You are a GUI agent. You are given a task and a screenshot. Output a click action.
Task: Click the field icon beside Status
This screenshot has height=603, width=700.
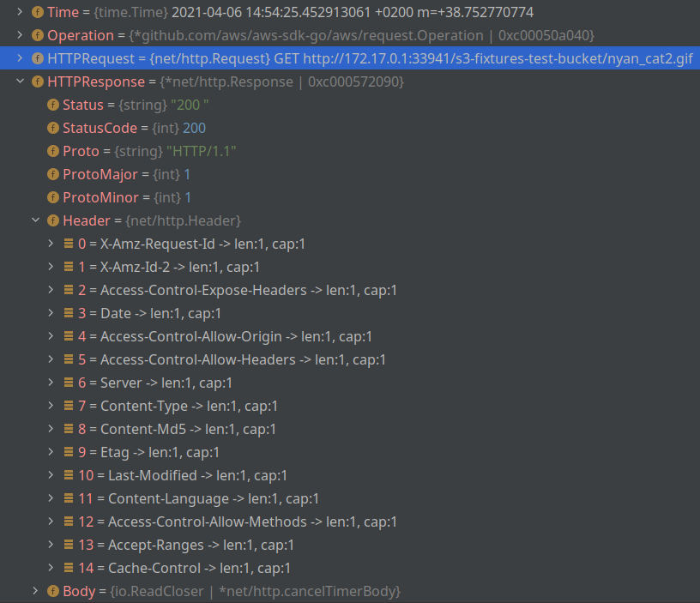click(53, 105)
